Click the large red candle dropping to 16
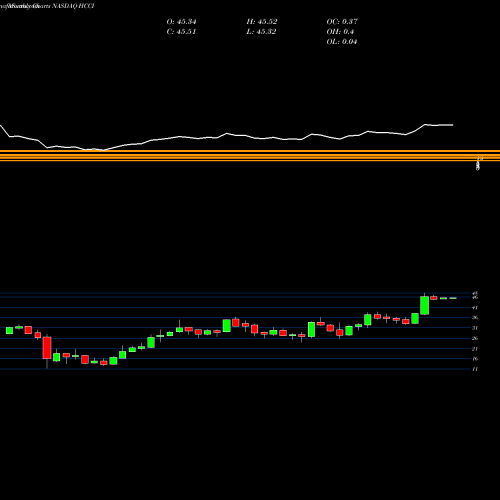 click(x=47, y=348)
